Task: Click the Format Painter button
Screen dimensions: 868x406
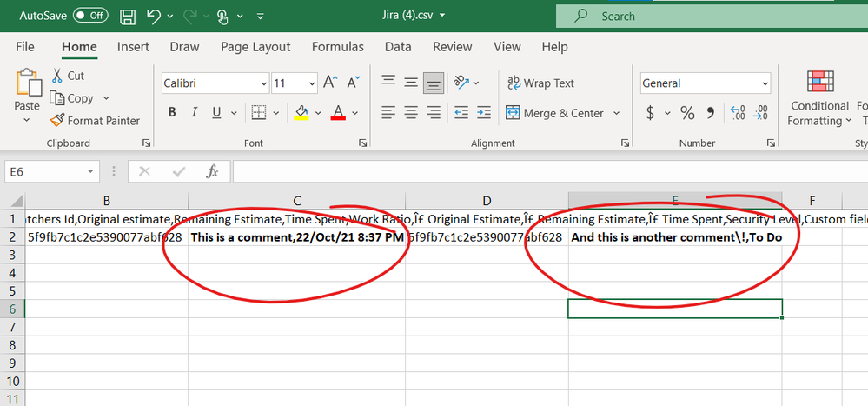Action: tap(95, 120)
